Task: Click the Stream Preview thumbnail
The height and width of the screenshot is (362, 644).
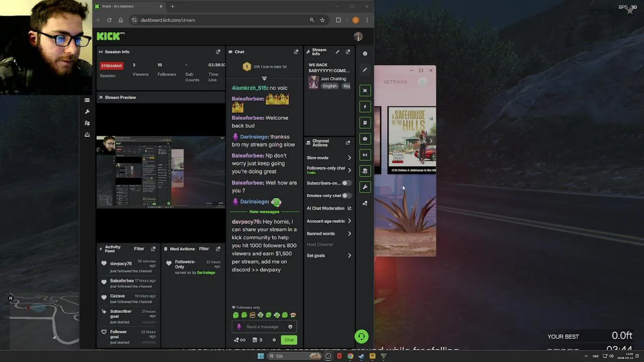Action: tap(160, 171)
